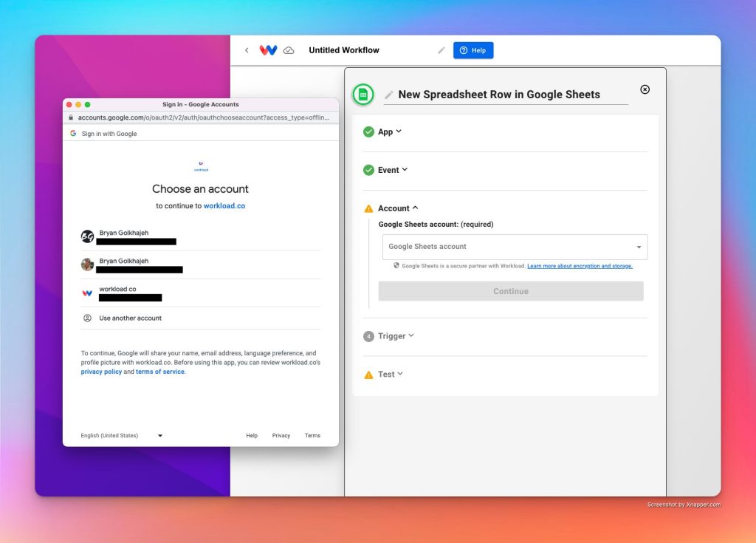The image size is (756, 543).
Task: Click warning triangle next to Account
Action: (x=369, y=208)
